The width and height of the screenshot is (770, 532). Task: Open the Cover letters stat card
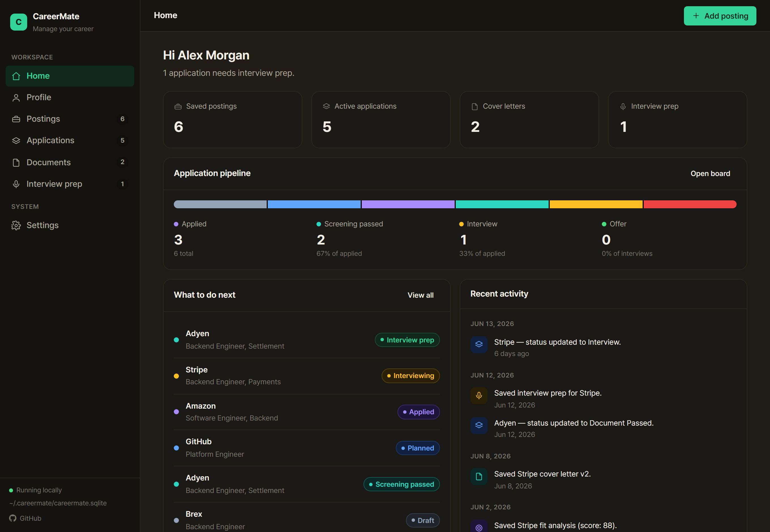coord(529,120)
